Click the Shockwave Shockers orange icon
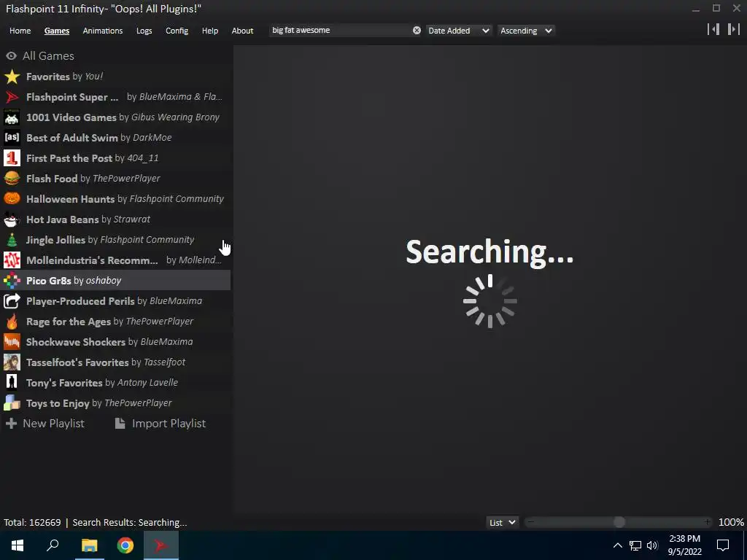The height and width of the screenshot is (560, 747). tap(12, 342)
